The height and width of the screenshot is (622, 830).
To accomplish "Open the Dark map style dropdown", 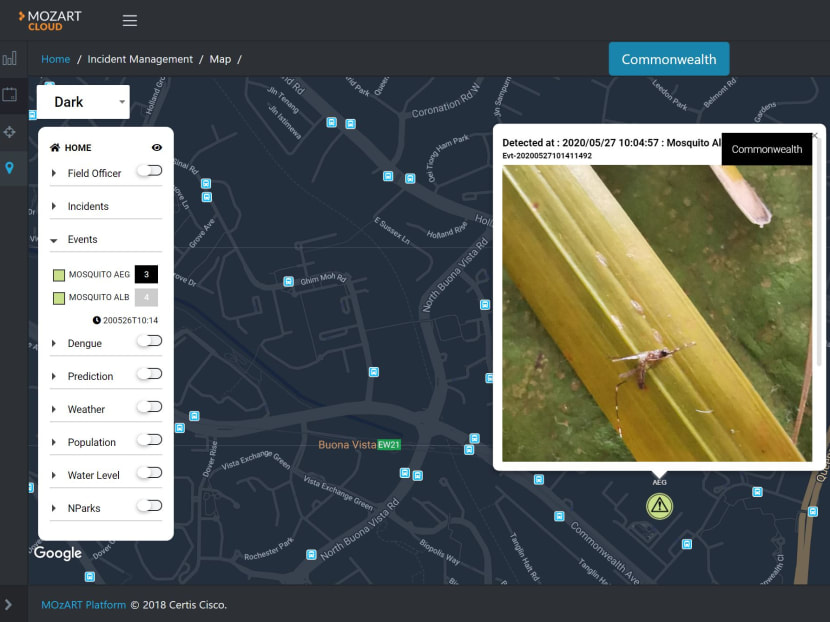I will (x=83, y=102).
